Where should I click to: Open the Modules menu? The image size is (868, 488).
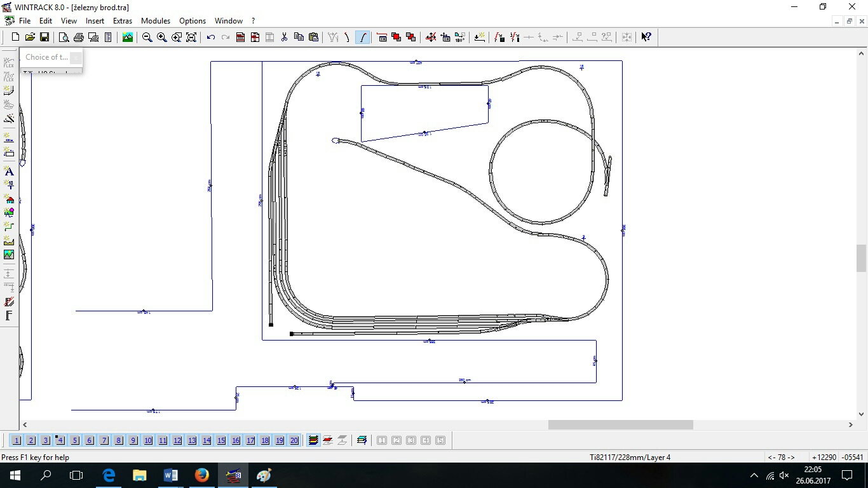pyautogui.click(x=156, y=21)
